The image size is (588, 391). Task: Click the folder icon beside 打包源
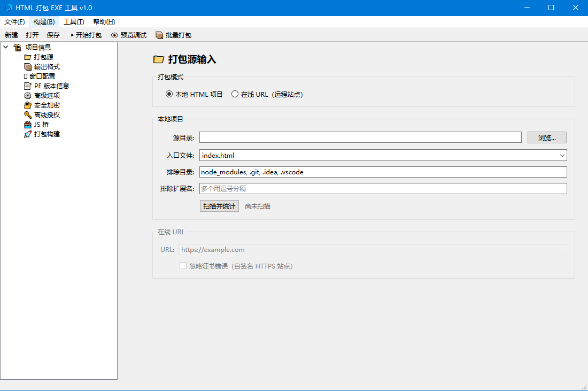27,57
